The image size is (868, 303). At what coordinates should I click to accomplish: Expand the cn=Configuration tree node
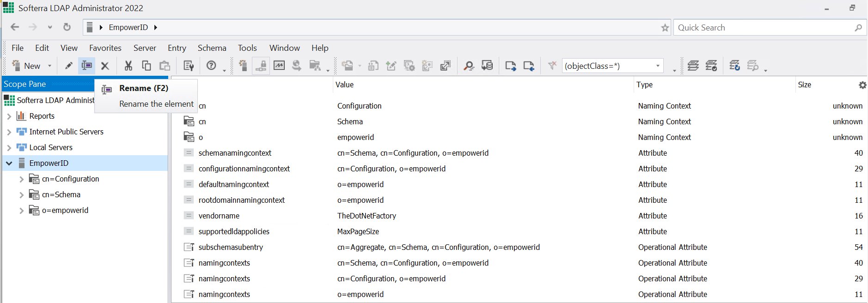[x=21, y=179]
